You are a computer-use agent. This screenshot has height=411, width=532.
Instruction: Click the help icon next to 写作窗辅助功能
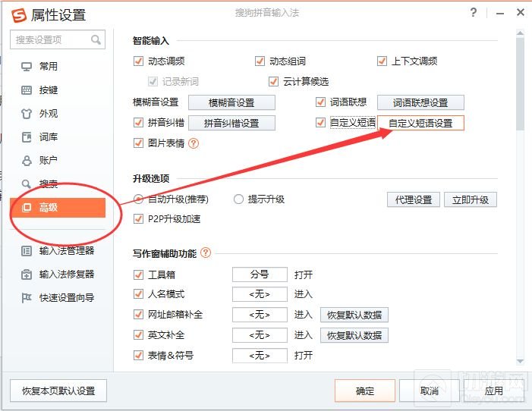(x=206, y=253)
